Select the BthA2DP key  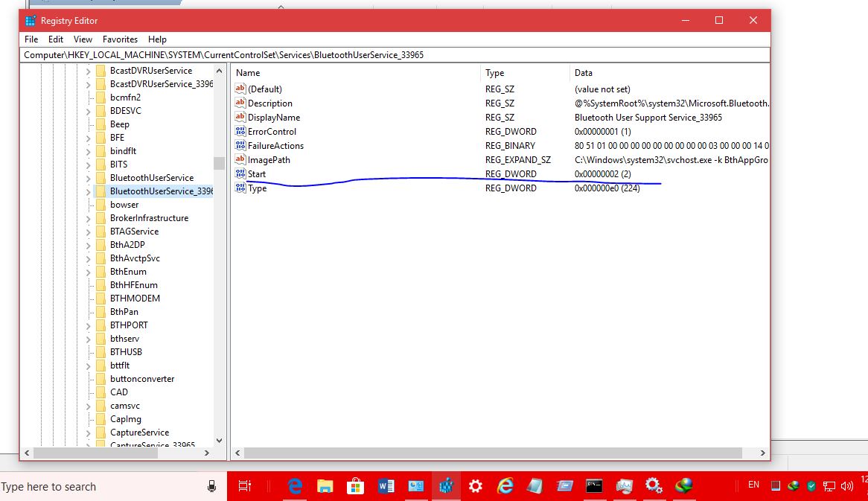pos(127,245)
